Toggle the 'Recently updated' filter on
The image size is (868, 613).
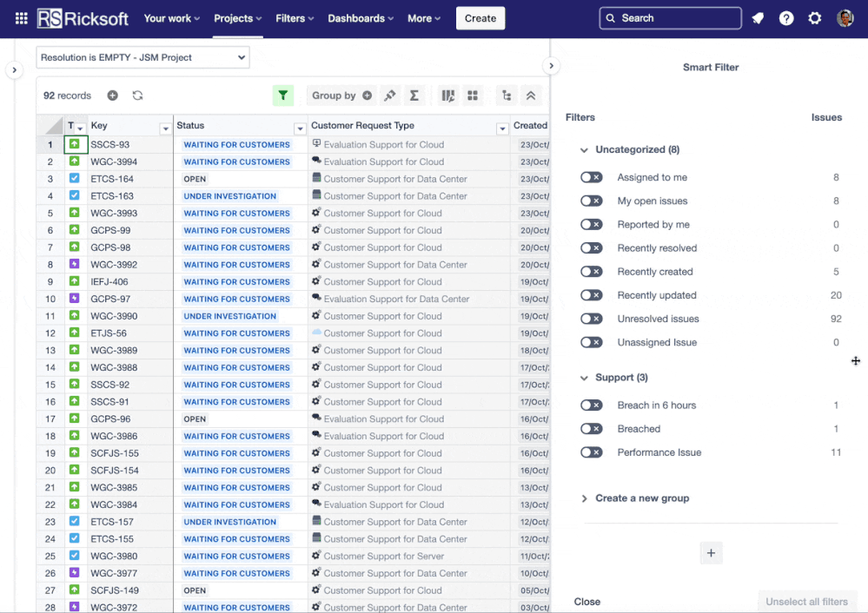(592, 295)
